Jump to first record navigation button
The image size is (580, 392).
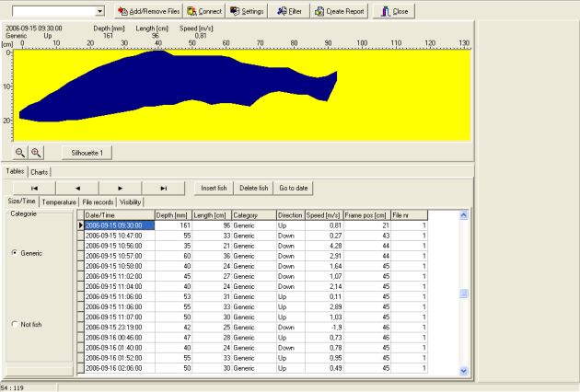(34, 189)
